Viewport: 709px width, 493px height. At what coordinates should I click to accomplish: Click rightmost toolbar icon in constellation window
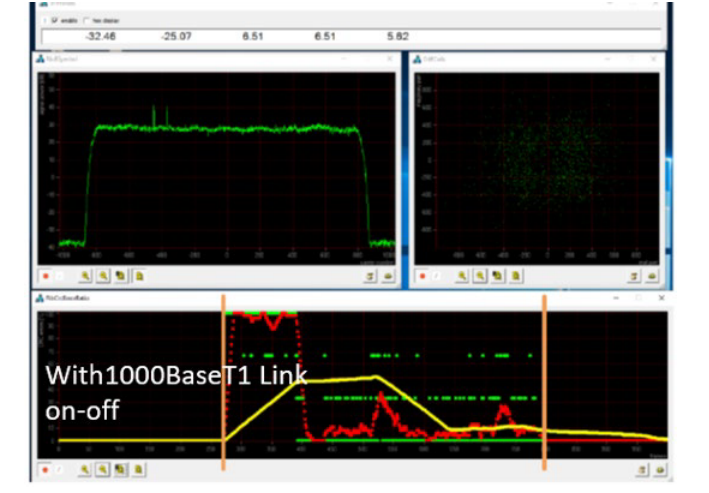tap(651, 273)
